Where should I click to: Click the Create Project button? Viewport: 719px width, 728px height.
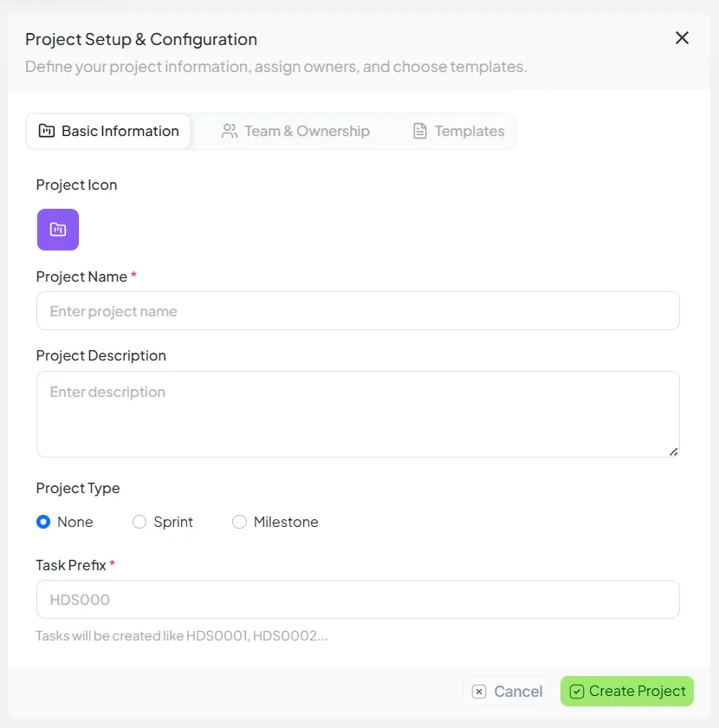tap(626, 691)
